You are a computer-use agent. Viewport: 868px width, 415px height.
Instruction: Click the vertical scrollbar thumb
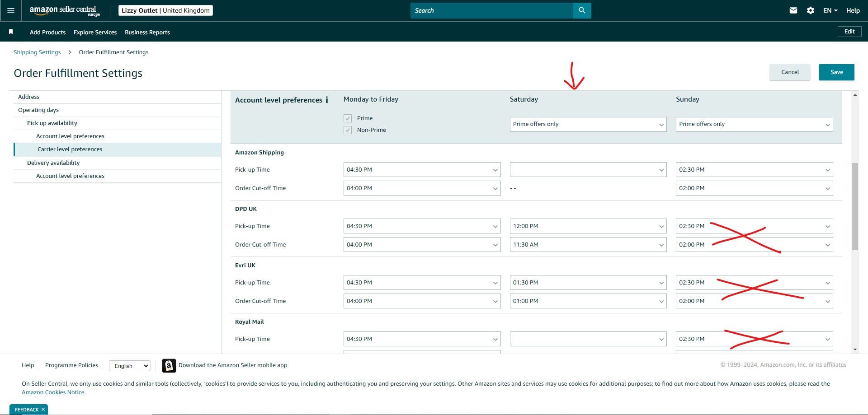coord(855,206)
